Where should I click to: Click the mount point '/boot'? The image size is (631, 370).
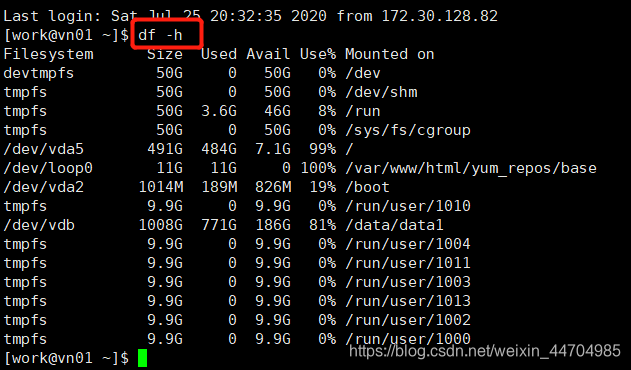(x=367, y=187)
